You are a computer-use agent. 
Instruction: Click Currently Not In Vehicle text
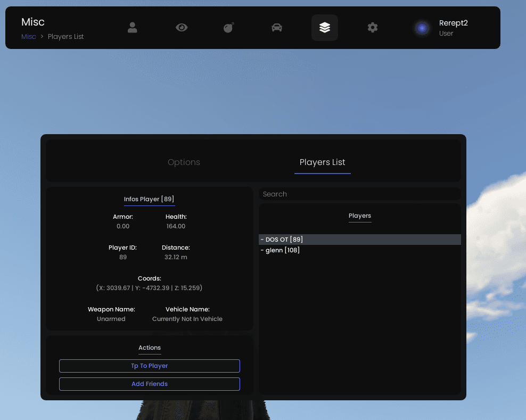click(187, 319)
